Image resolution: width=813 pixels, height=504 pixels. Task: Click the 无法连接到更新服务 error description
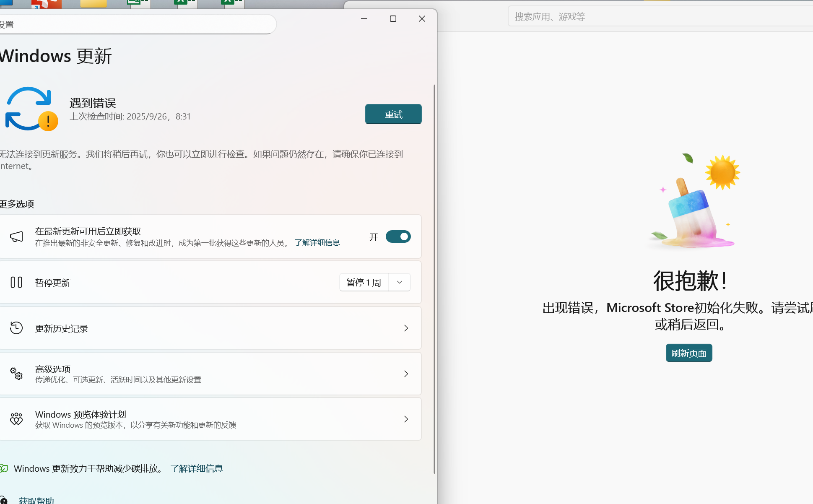pyautogui.click(x=201, y=160)
